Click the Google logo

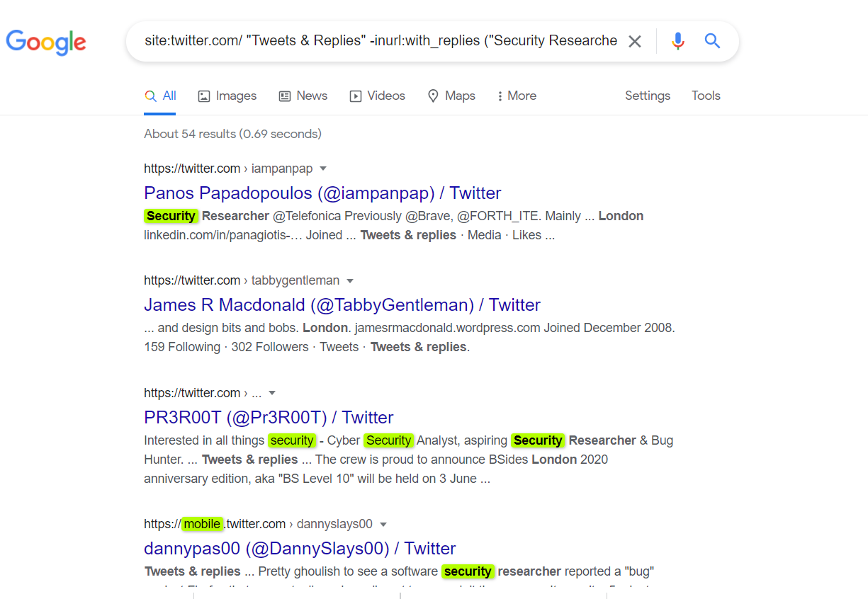click(46, 42)
